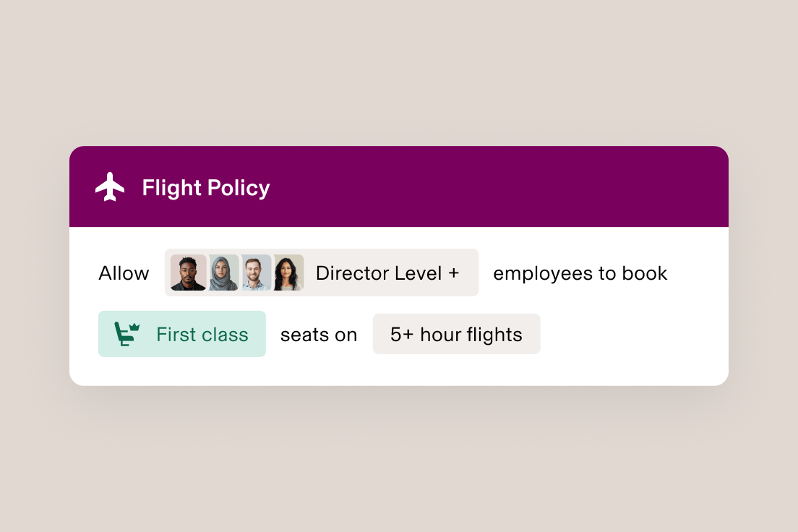Toggle the First class cabin selection
798x532 pixels.
coord(181,334)
